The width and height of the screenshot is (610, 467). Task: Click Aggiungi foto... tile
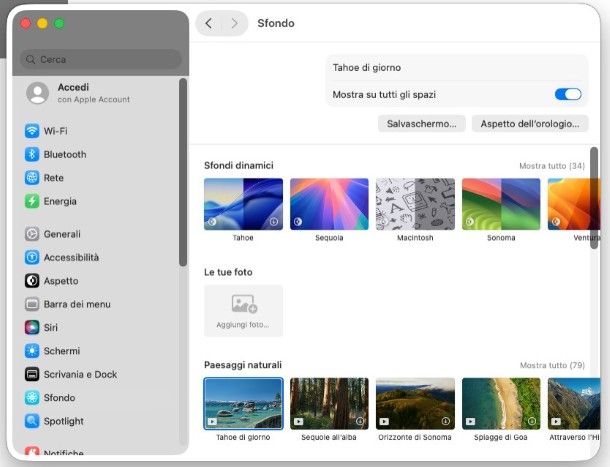click(x=244, y=311)
